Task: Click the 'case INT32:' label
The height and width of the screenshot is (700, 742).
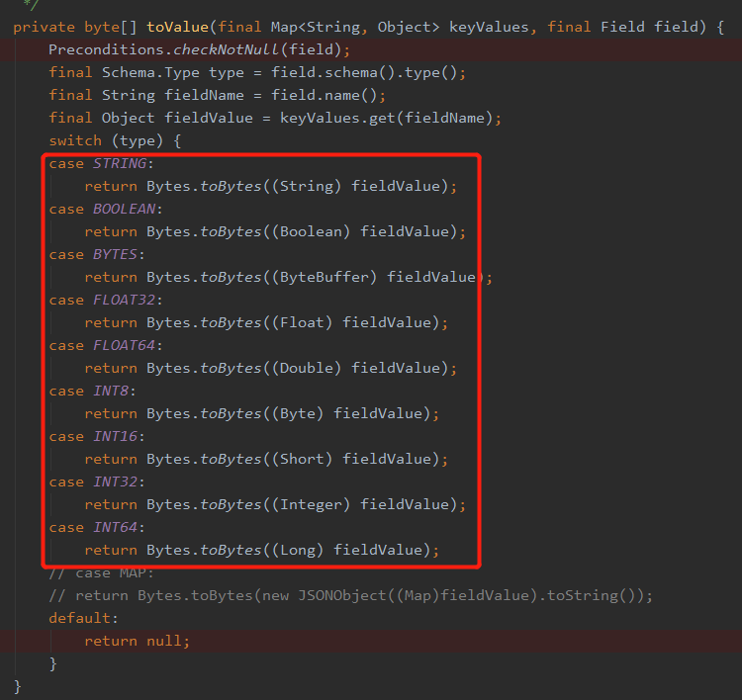Action: (97, 481)
